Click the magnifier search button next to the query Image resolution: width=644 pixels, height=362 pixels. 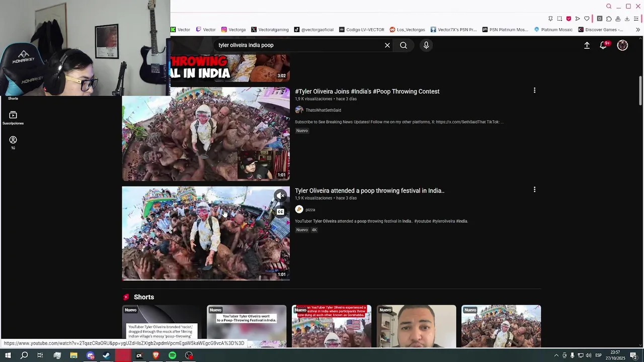pyautogui.click(x=404, y=45)
